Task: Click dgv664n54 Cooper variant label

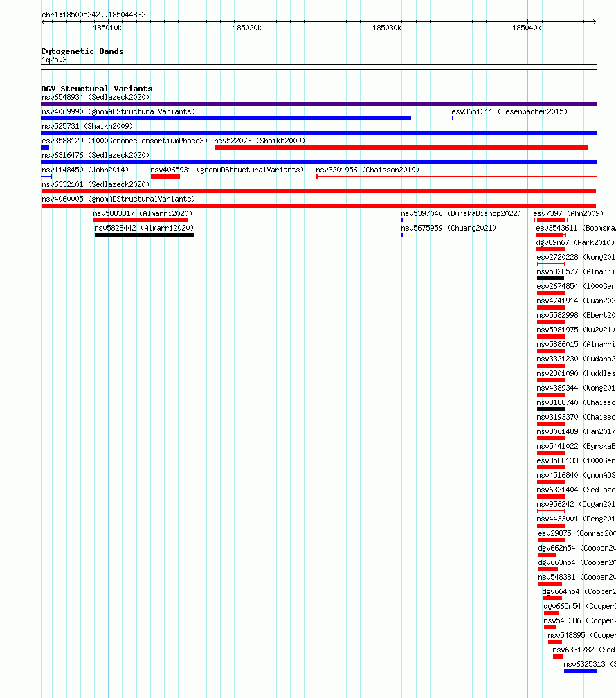Action: coord(579,591)
